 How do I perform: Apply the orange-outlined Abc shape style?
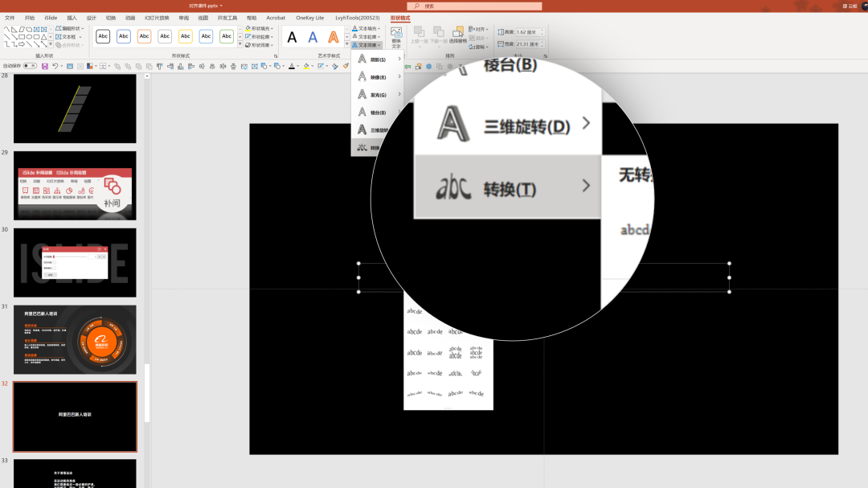144,36
